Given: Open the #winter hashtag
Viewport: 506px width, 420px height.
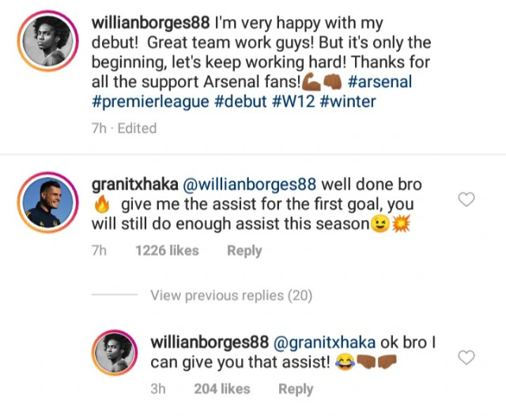Looking at the screenshot, I should coord(349,103).
